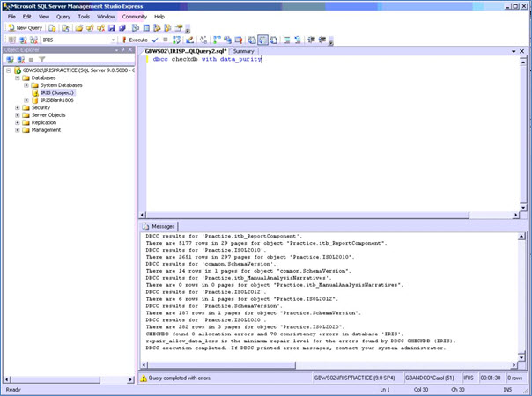The width and height of the screenshot is (532, 396).
Task: Select the IRISBlank1806 database
Action: [x=56, y=100]
